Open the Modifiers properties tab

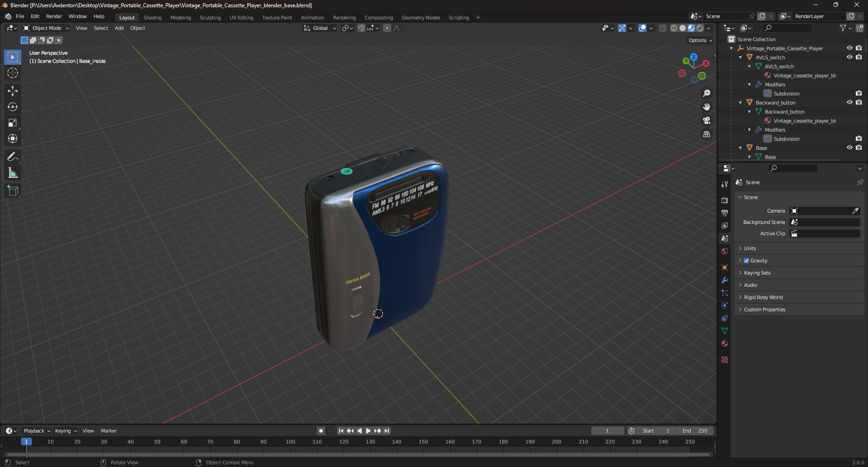tap(725, 280)
